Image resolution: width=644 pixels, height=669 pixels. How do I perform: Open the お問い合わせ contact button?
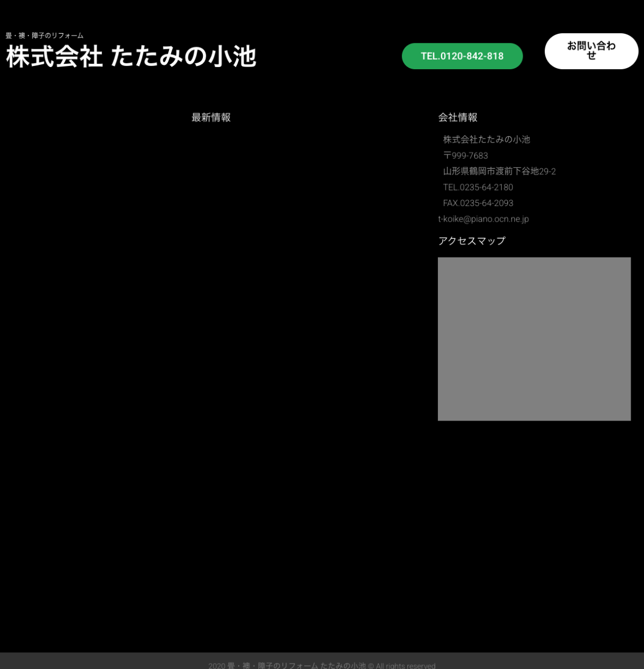point(591,51)
